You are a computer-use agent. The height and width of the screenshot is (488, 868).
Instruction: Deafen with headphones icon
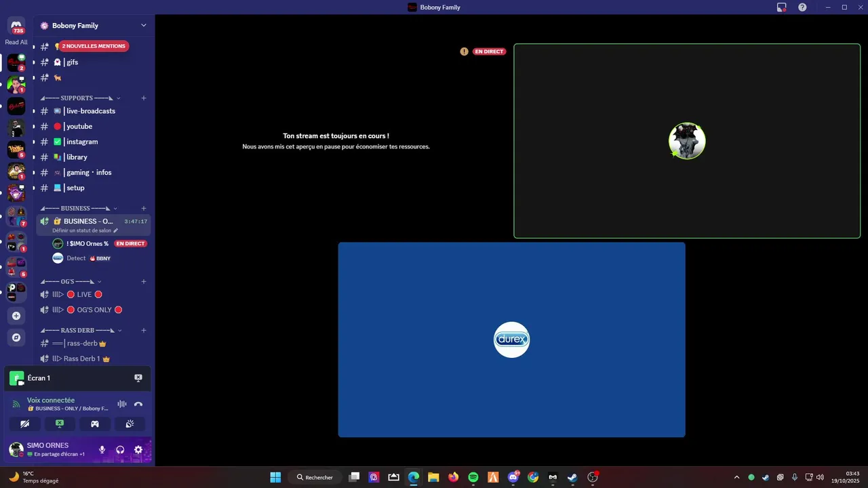point(120,449)
